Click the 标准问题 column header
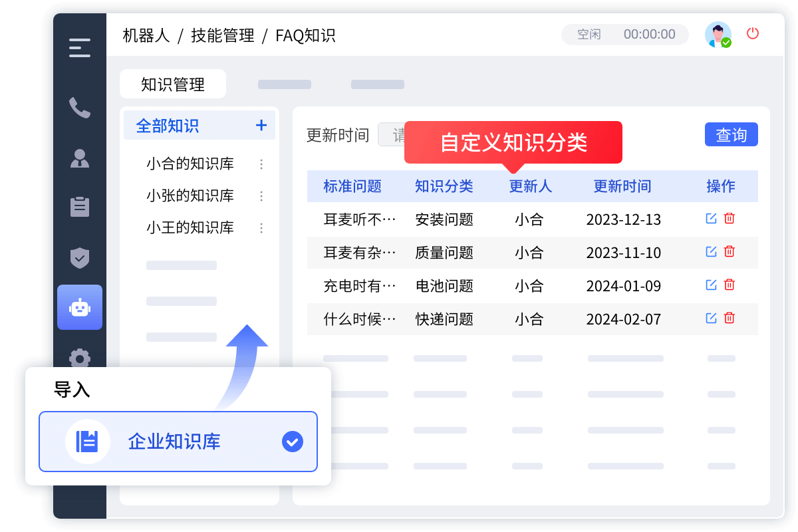The image size is (798, 532). click(x=352, y=186)
